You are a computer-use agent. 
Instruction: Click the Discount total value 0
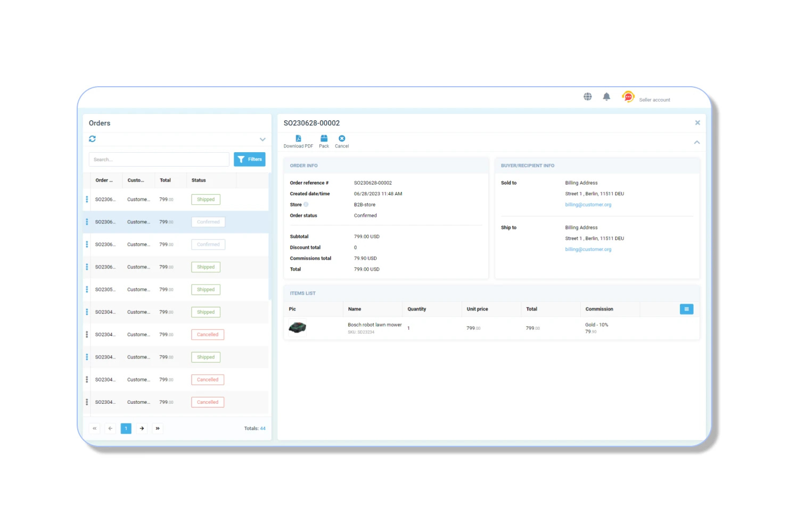(356, 248)
